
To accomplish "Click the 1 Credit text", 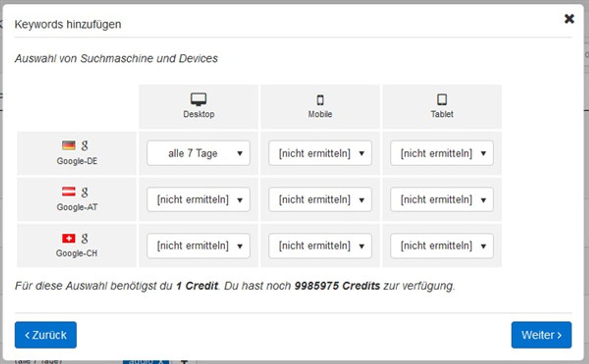I will (197, 286).
